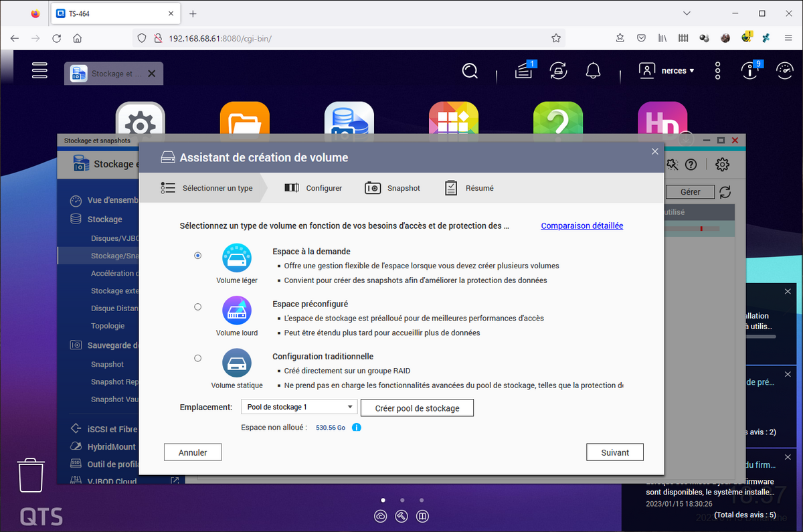Viewport: 803px width, 532px height.
Task: Select Espace à la demande radio button
Action: pos(197,255)
